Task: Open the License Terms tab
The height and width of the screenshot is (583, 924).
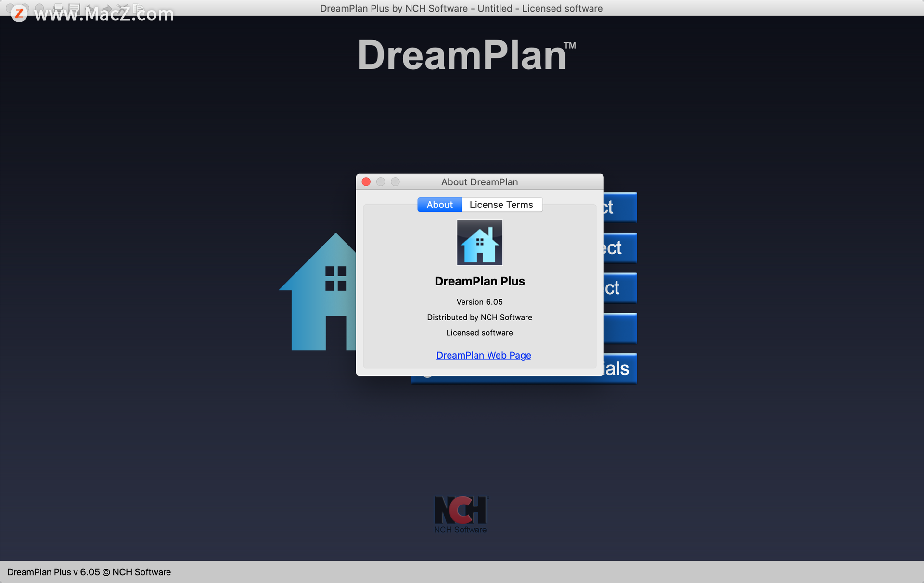Action: tap(501, 205)
